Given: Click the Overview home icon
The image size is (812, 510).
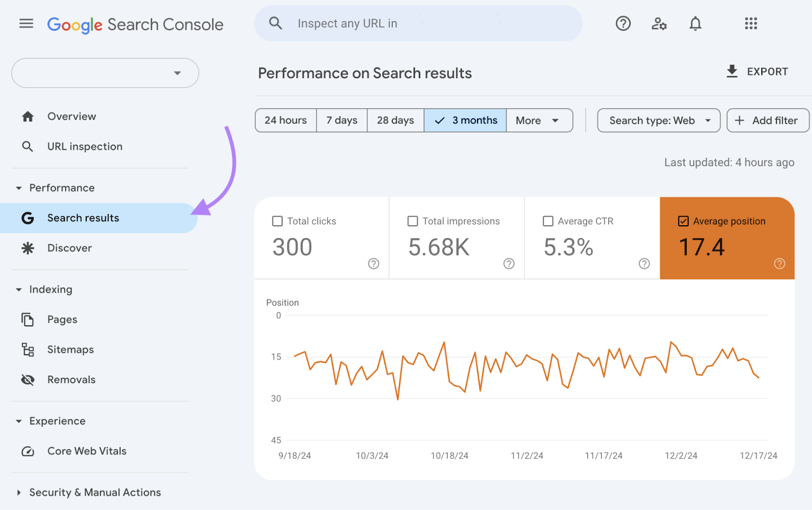Looking at the screenshot, I should (28, 117).
